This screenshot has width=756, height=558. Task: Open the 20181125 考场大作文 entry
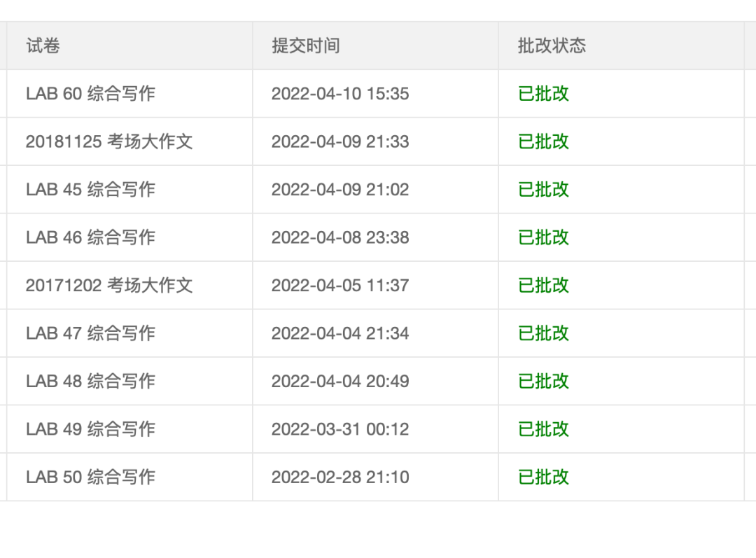(108, 141)
